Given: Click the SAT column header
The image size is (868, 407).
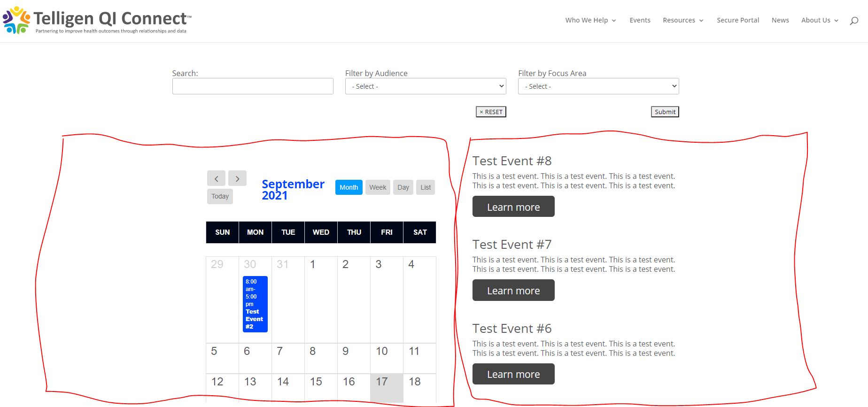Looking at the screenshot, I should coord(420,232).
